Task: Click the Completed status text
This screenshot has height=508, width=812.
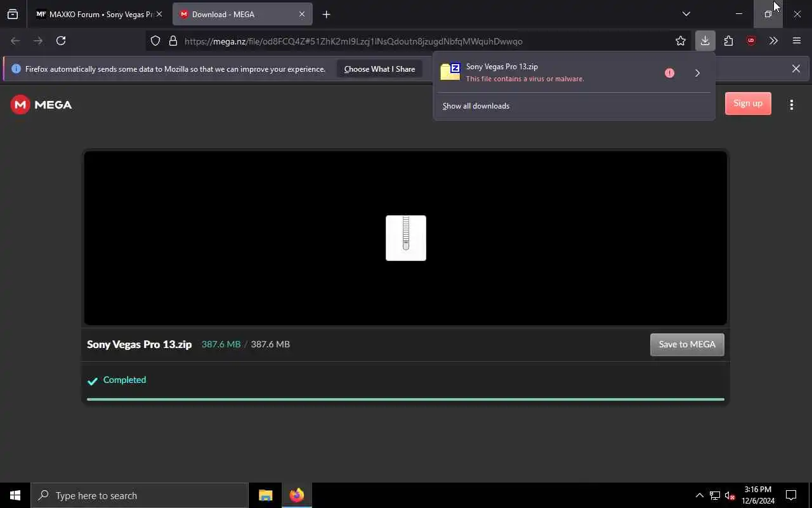Action: coord(124,380)
